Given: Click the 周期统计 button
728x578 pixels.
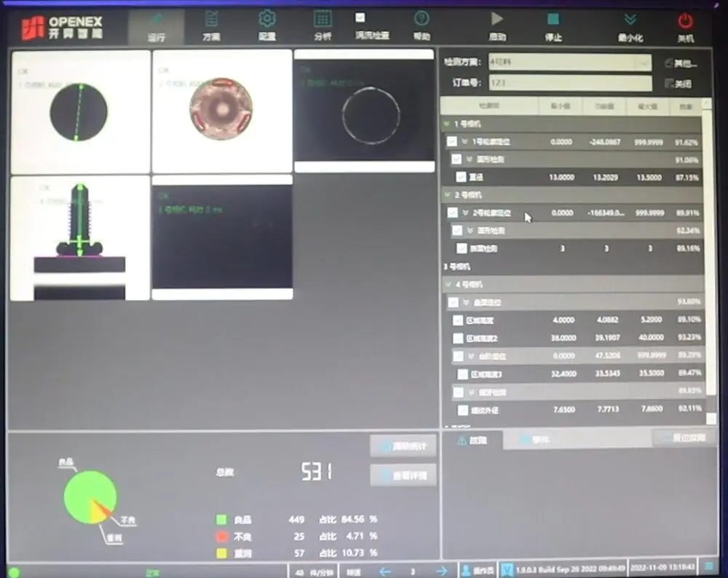Looking at the screenshot, I should point(403,446).
